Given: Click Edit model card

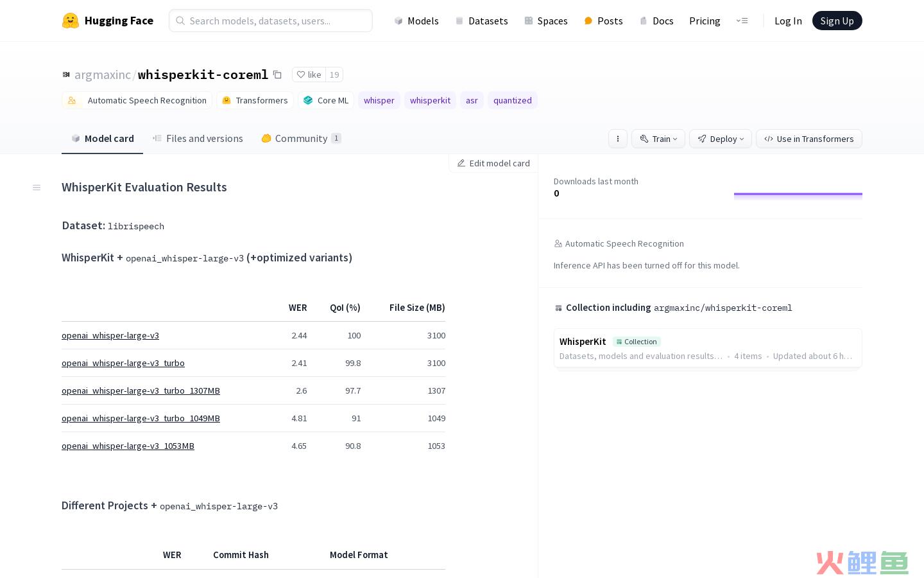Looking at the screenshot, I should [x=493, y=163].
